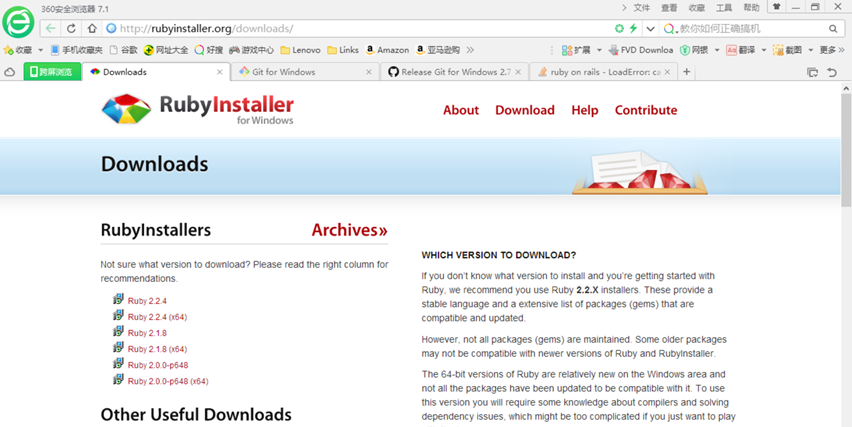This screenshot has width=852, height=427.
Task: Open a new tab with the plus button
Action: click(x=687, y=72)
